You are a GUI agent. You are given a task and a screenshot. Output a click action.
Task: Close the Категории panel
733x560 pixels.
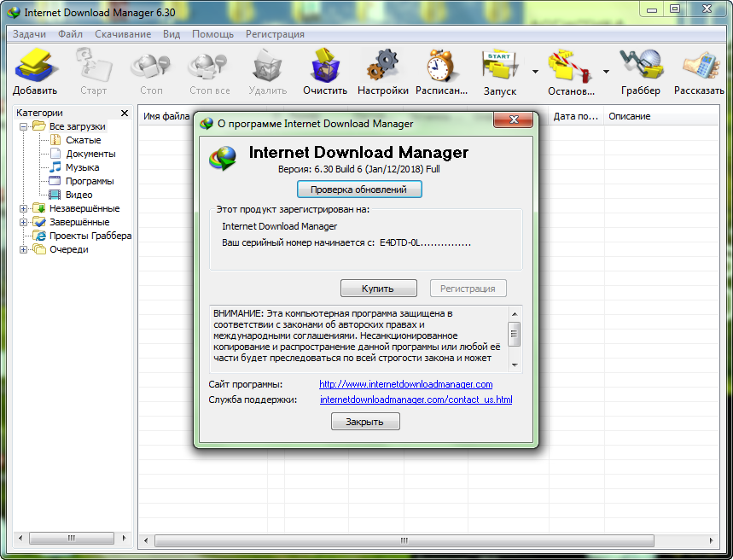click(125, 113)
